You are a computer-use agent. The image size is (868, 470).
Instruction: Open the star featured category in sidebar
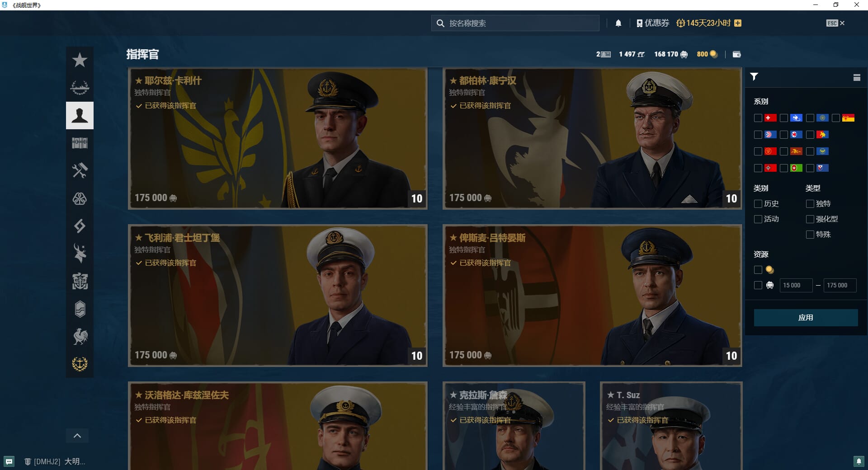click(80, 60)
